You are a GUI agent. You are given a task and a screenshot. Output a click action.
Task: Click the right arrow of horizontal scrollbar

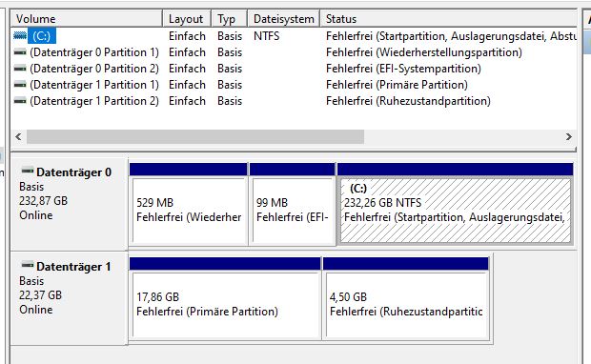569,137
